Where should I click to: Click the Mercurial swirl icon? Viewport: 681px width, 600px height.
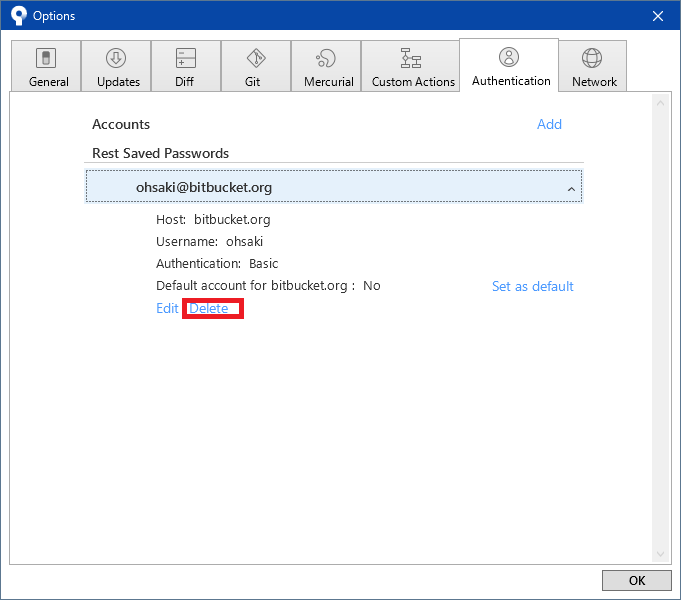coord(326,58)
